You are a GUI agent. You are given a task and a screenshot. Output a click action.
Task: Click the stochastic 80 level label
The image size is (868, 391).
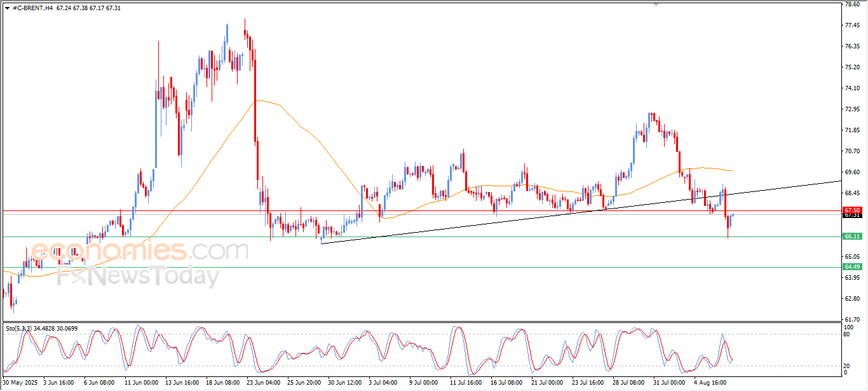tap(847, 333)
